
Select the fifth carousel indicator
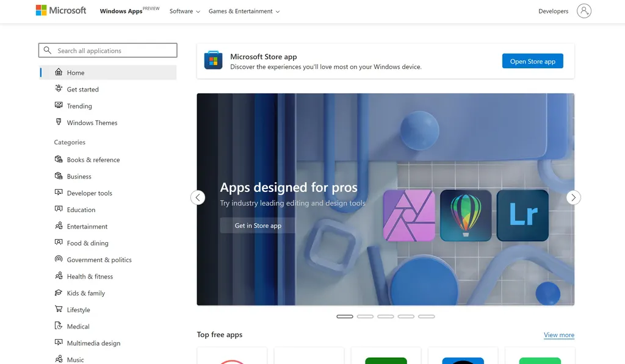pyautogui.click(x=427, y=316)
